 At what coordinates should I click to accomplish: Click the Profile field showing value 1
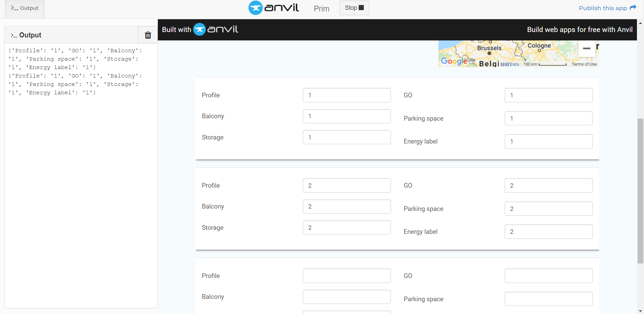click(347, 95)
